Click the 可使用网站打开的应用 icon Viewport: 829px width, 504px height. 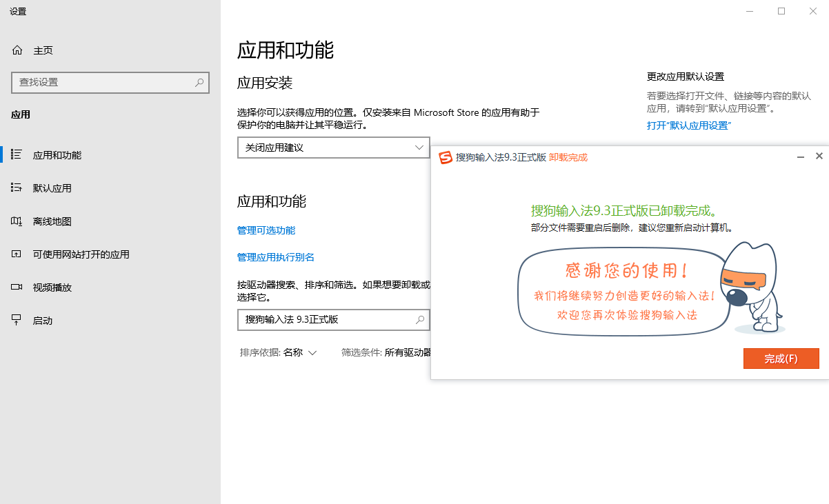(17, 254)
